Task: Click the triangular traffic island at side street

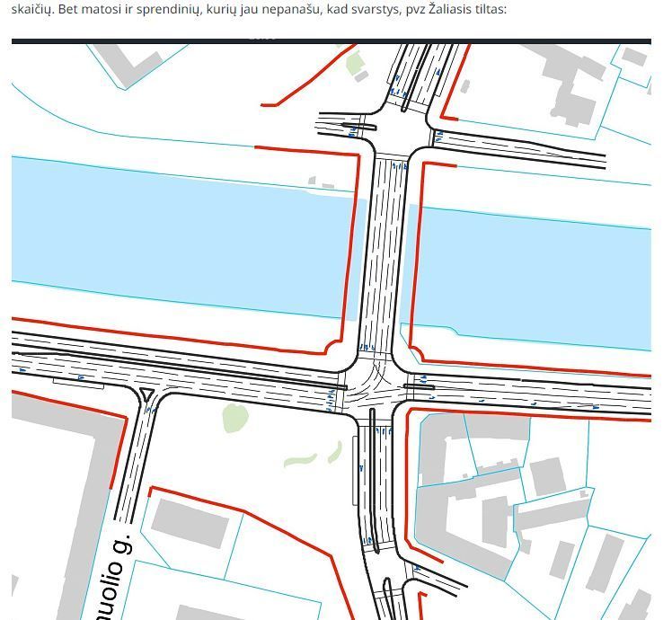Action: click(x=147, y=394)
